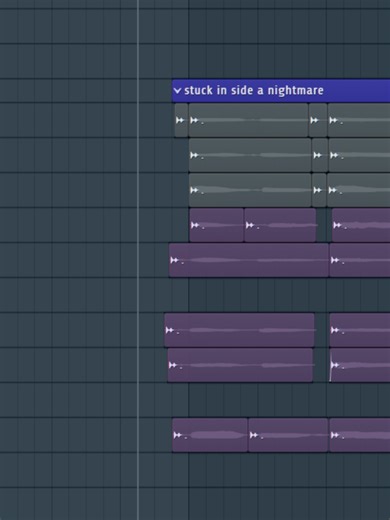
Task: Select the long clip body on bottom gray track
Action: pos(250,190)
